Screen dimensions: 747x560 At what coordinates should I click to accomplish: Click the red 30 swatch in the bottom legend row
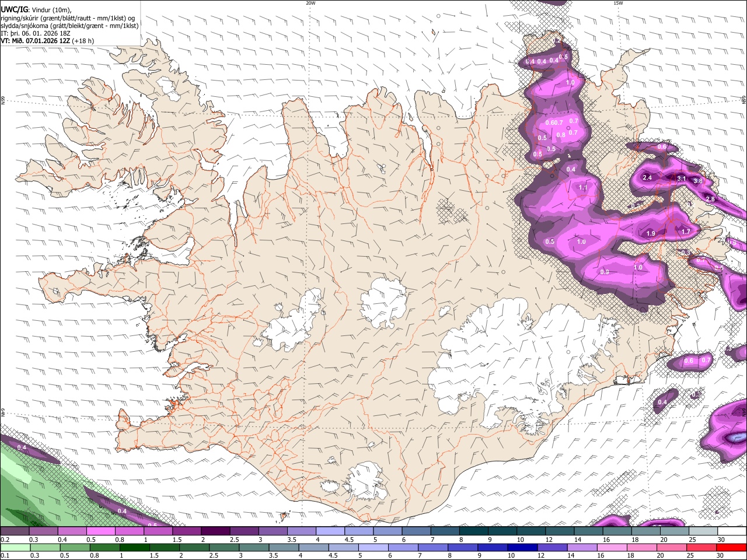click(x=732, y=547)
